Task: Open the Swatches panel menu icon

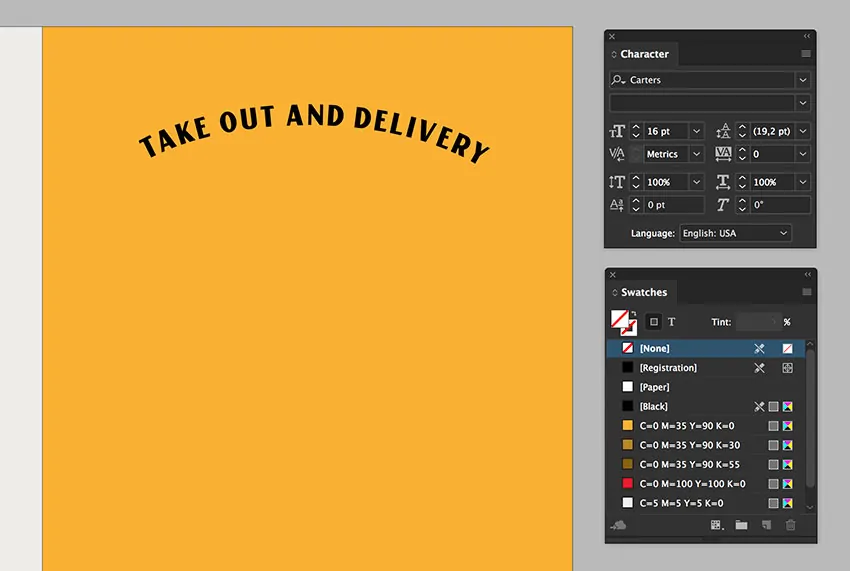Action: [806, 292]
